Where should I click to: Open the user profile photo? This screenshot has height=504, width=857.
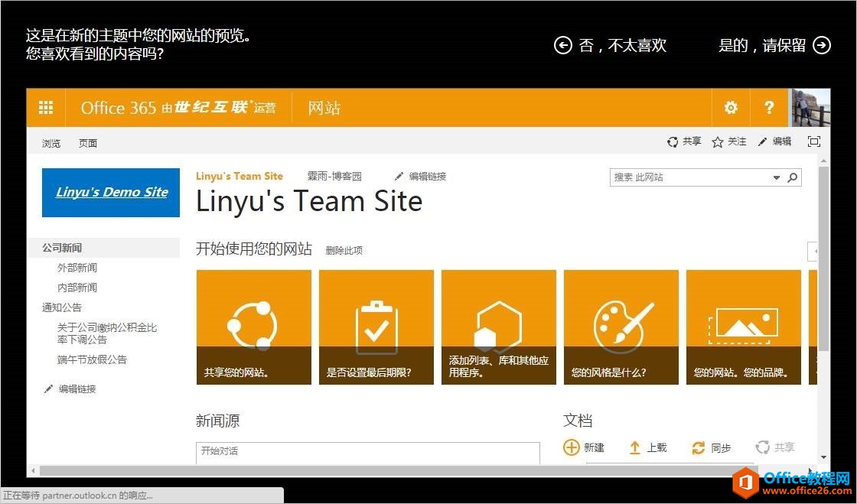[x=810, y=108]
